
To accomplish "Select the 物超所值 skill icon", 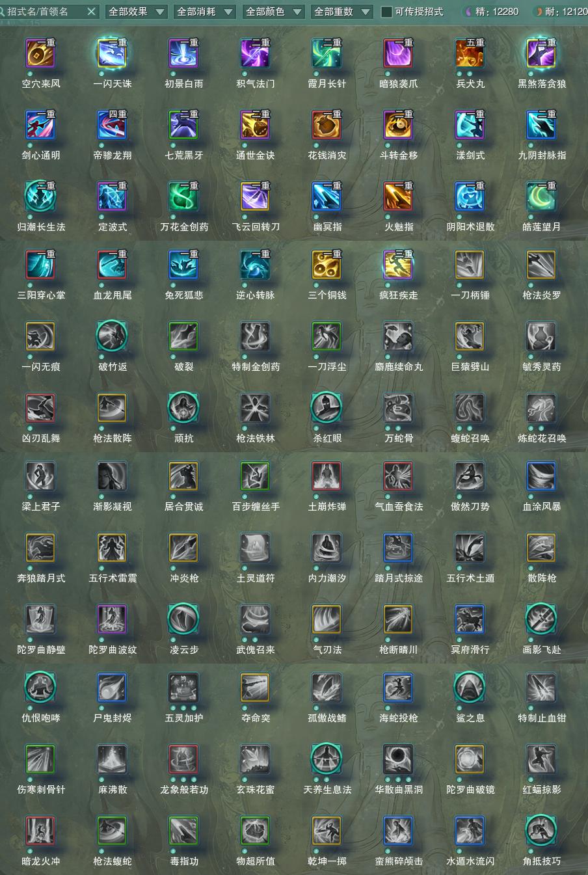I will coord(255,831).
